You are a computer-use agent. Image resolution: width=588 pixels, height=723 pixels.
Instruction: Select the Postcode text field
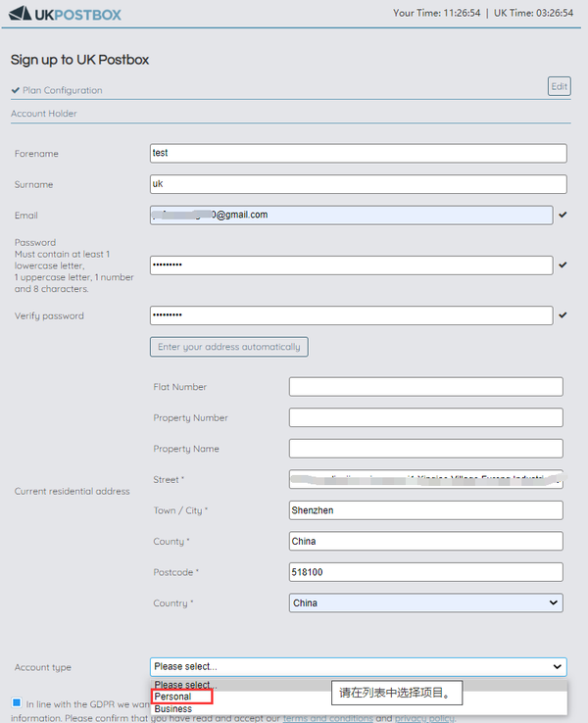pyautogui.click(x=425, y=572)
